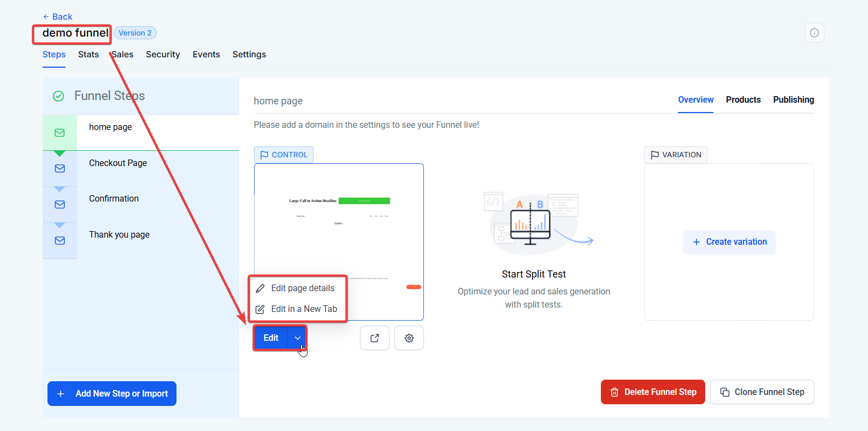This screenshot has width=868, height=431.
Task: Click the control page thumbnail preview
Action: [x=339, y=229]
